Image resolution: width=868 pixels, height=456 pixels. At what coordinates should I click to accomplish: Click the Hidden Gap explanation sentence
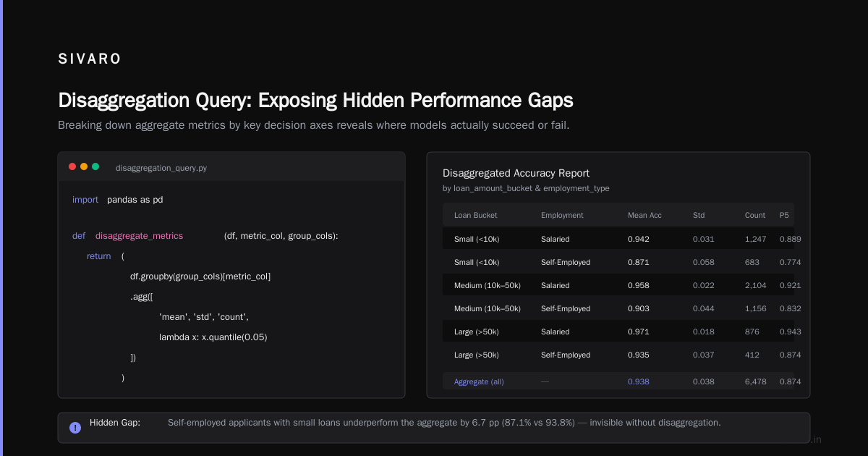(x=444, y=422)
